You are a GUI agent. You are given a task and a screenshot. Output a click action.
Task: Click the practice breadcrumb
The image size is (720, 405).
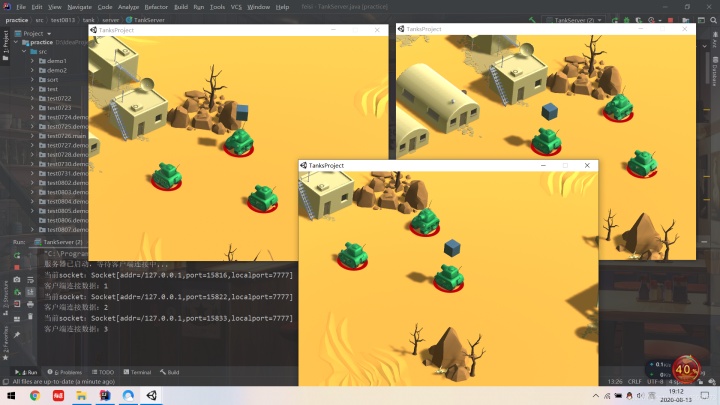[17, 20]
